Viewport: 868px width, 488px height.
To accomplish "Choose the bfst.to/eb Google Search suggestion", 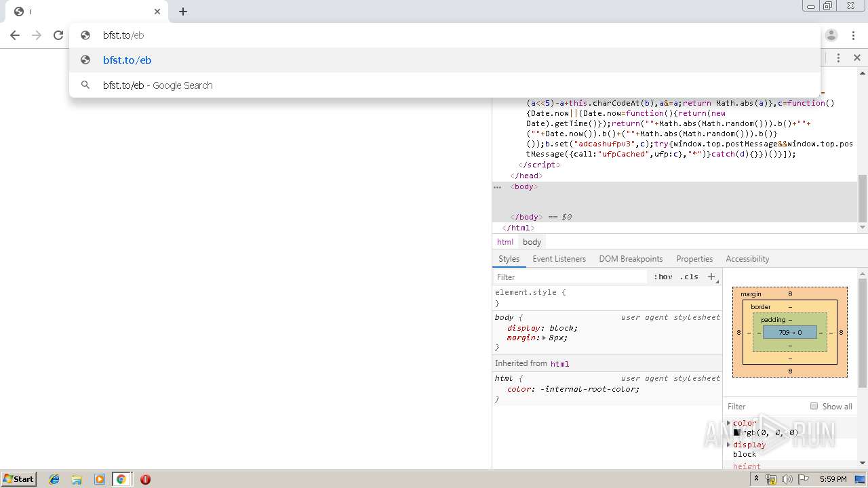I will pos(444,85).
